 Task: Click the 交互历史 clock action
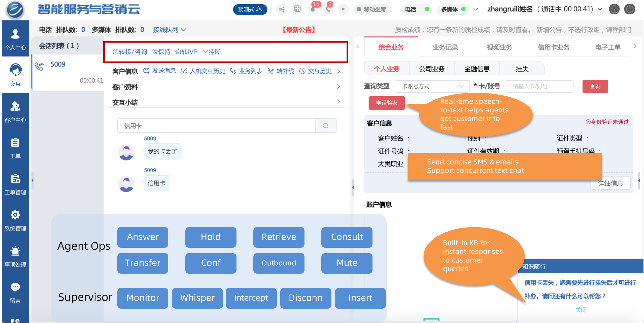(315, 71)
